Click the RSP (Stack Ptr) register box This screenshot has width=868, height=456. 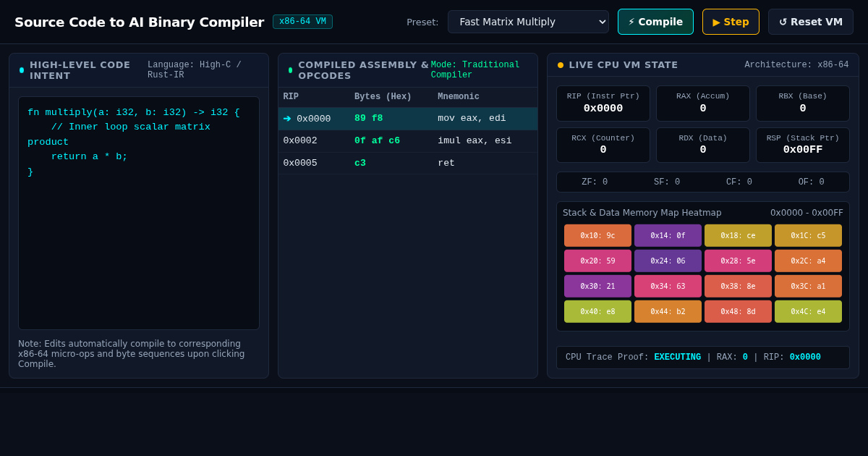[803, 145]
